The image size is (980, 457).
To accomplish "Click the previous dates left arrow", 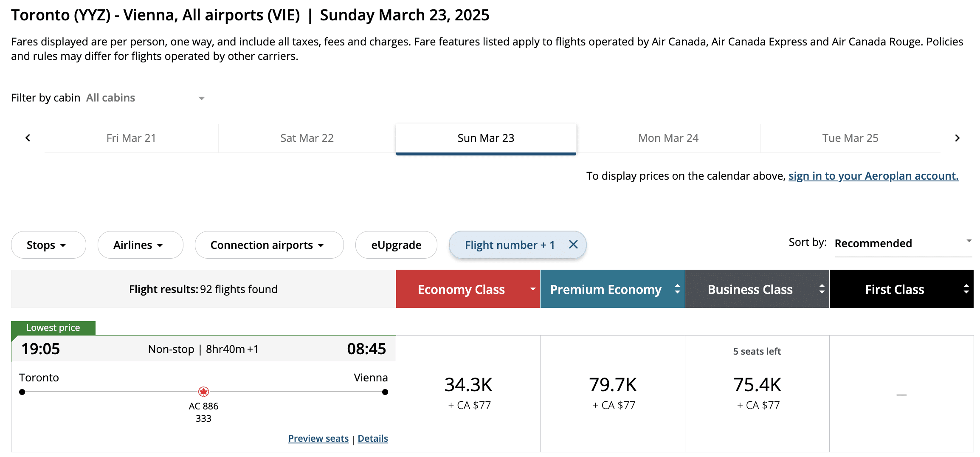I will 28,138.
